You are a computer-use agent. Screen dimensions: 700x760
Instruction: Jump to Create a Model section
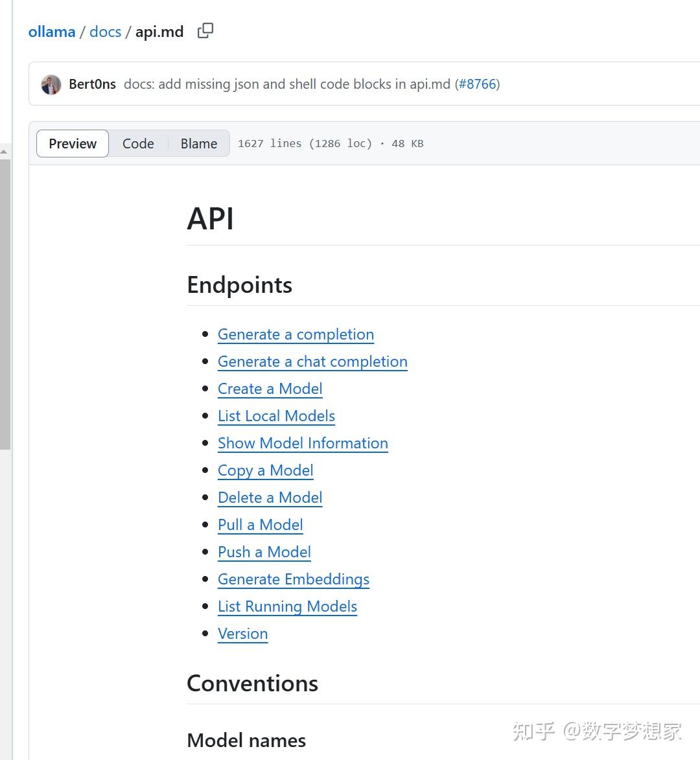(270, 389)
